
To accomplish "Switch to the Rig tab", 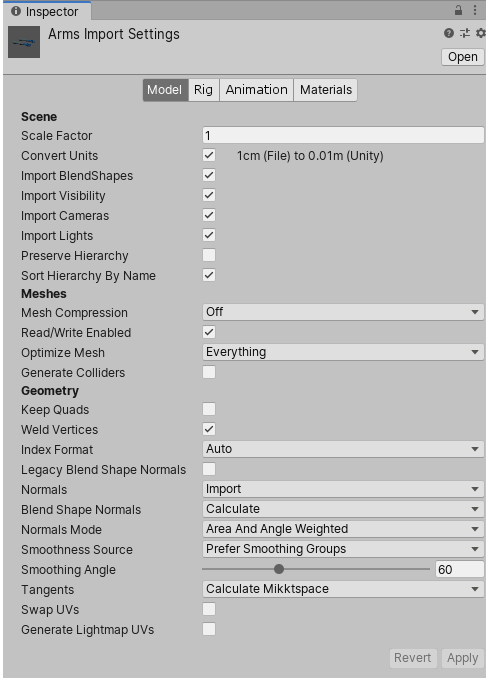I will (x=204, y=90).
